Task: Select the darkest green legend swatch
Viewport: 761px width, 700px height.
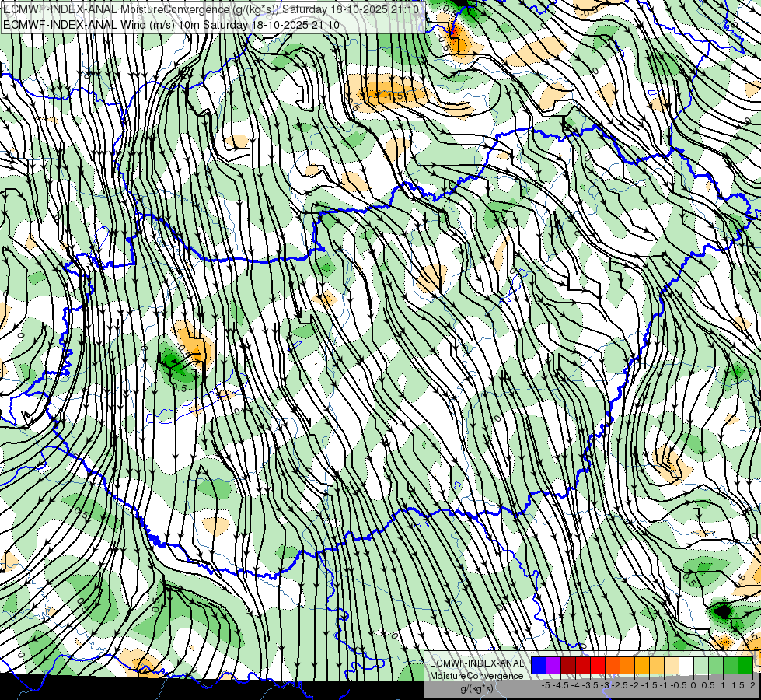Action: (x=745, y=665)
